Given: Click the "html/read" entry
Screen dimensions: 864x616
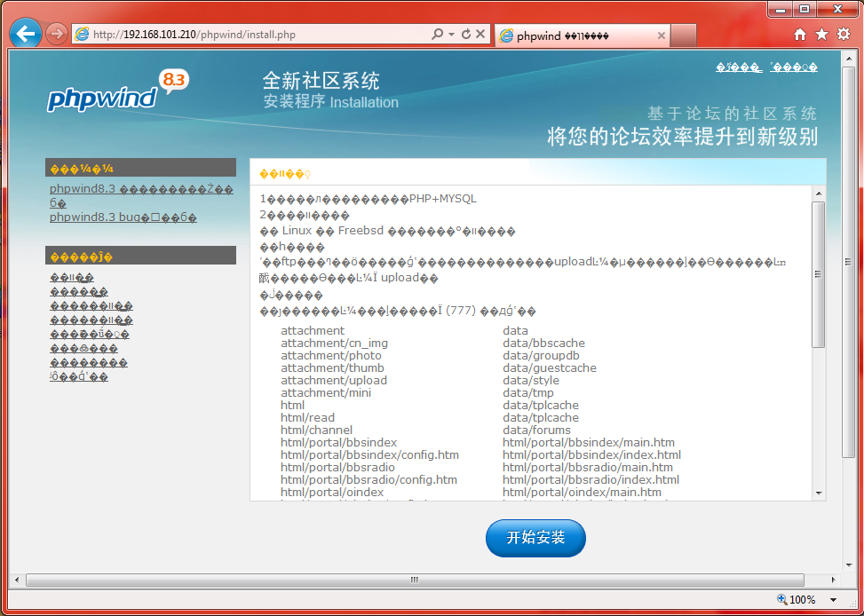Looking at the screenshot, I should point(307,418).
